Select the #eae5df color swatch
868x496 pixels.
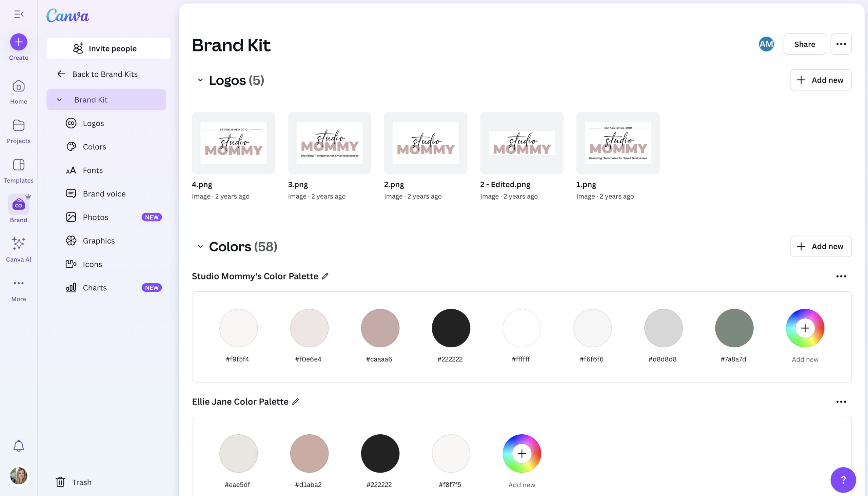coord(238,453)
